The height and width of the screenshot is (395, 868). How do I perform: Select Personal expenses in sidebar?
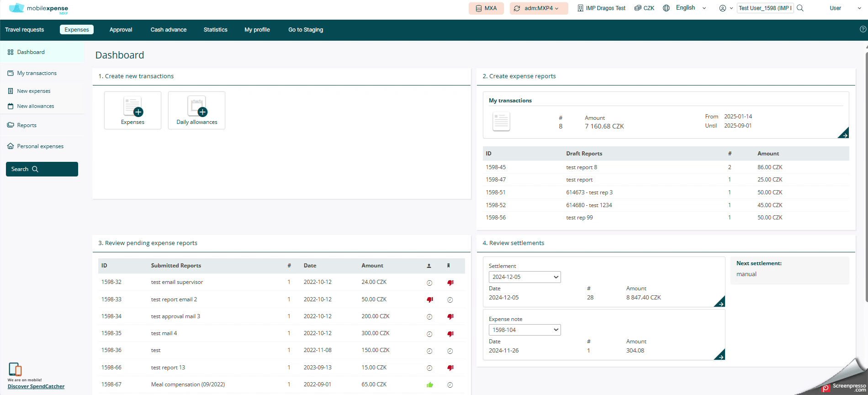point(40,146)
